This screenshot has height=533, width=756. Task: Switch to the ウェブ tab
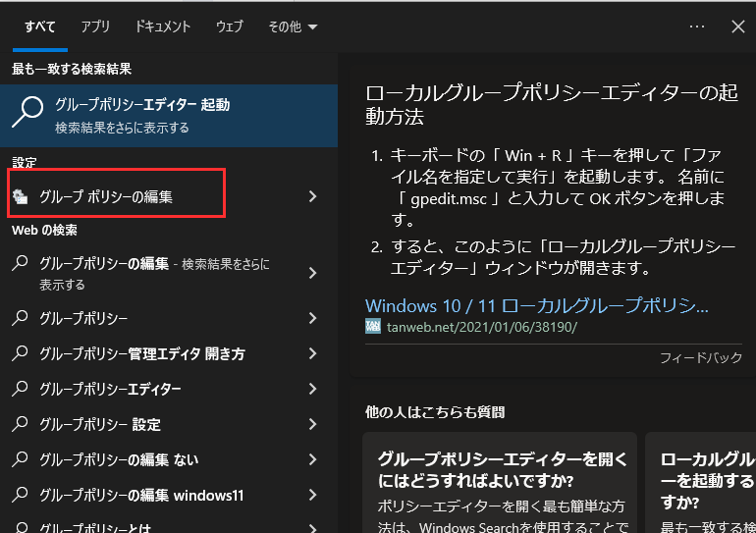[x=230, y=27]
